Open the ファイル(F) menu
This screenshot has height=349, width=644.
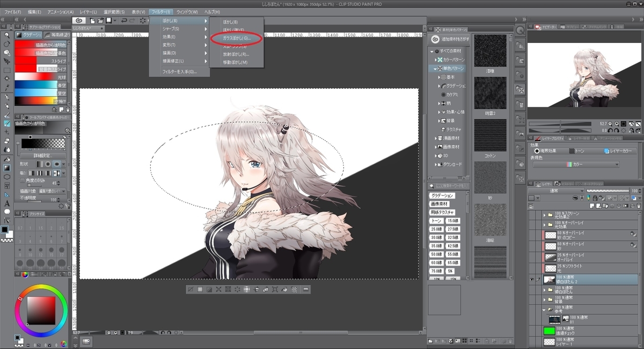(x=13, y=11)
